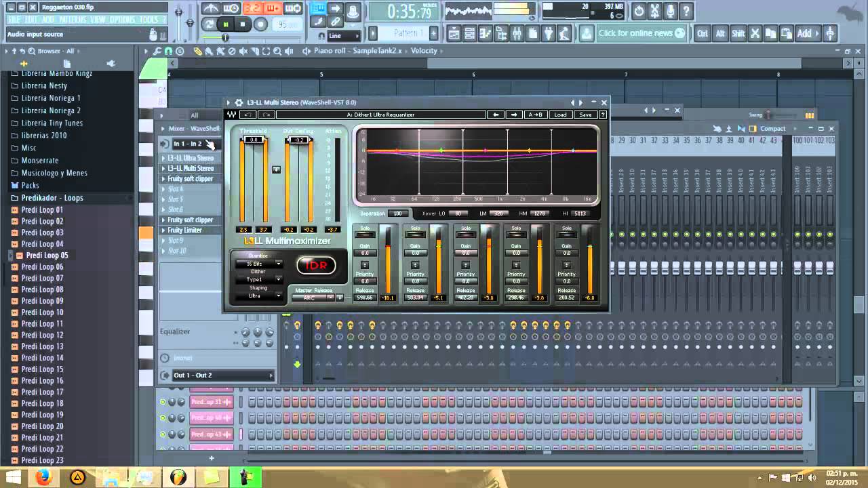Open Predikador - Loops folder in browser
Image resolution: width=868 pixels, height=488 pixels.
pos(52,198)
